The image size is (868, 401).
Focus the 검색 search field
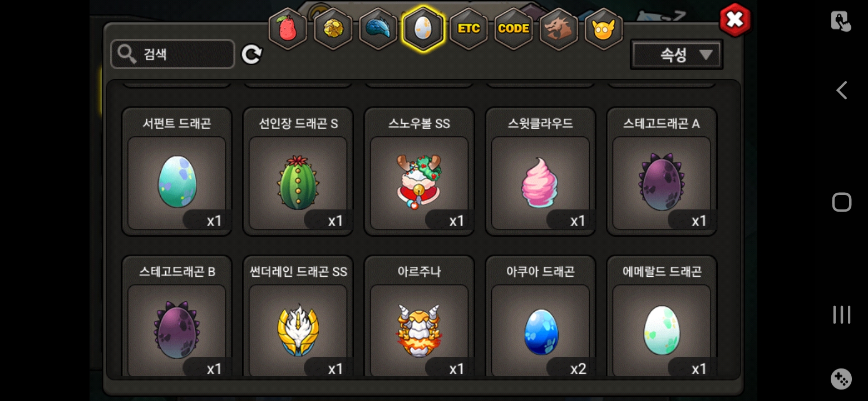172,54
